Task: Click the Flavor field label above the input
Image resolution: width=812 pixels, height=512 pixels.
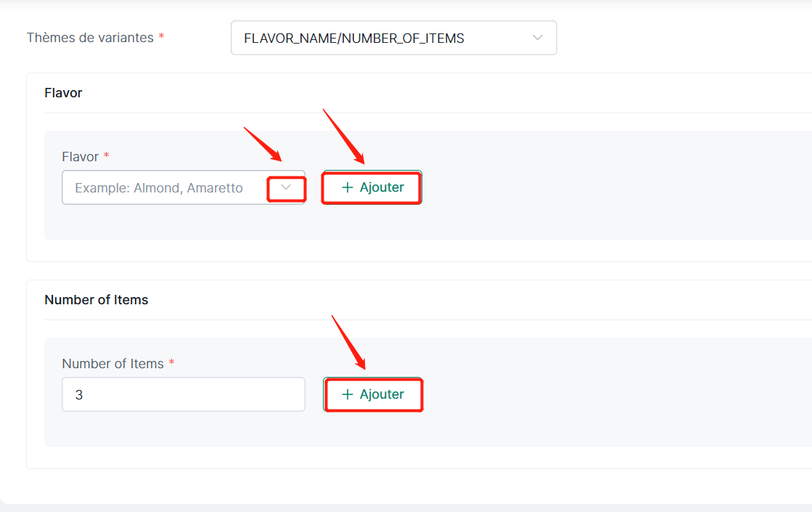Action: coord(80,157)
